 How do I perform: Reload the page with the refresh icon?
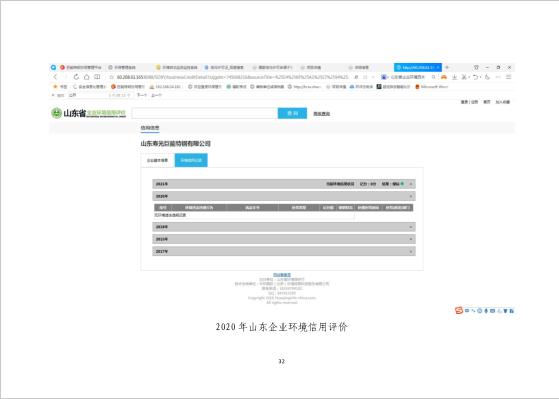click(76, 77)
